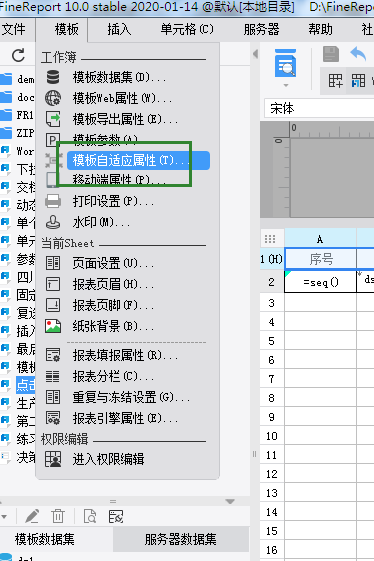Open the 文件 menu

(x=14, y=29)
